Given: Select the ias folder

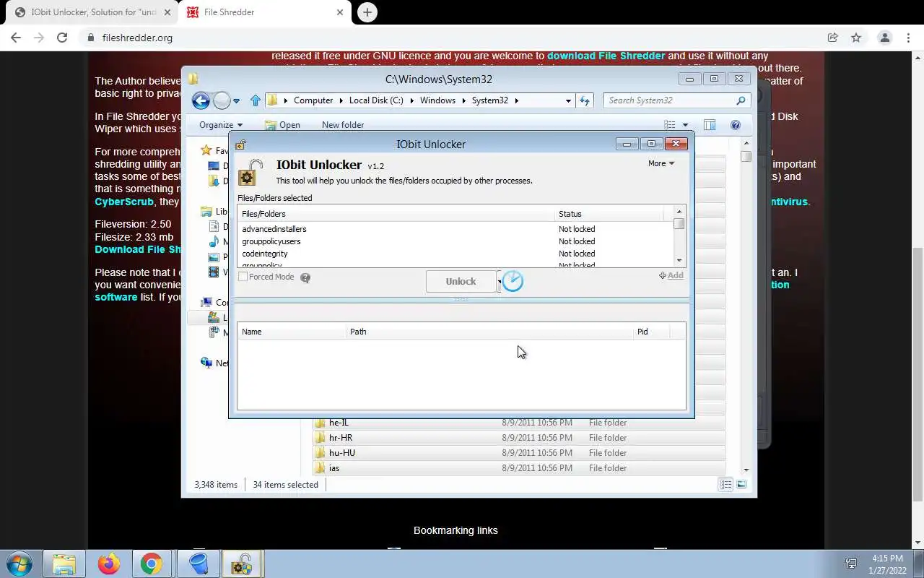Looking at the screenshot, I should pos(519,468).
